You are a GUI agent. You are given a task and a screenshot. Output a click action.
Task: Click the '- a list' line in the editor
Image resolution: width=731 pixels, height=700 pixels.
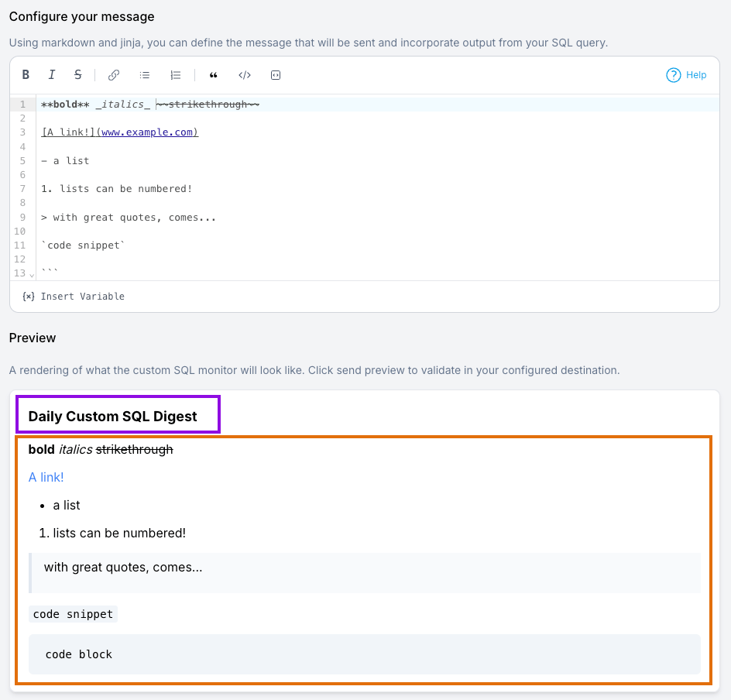65,161
